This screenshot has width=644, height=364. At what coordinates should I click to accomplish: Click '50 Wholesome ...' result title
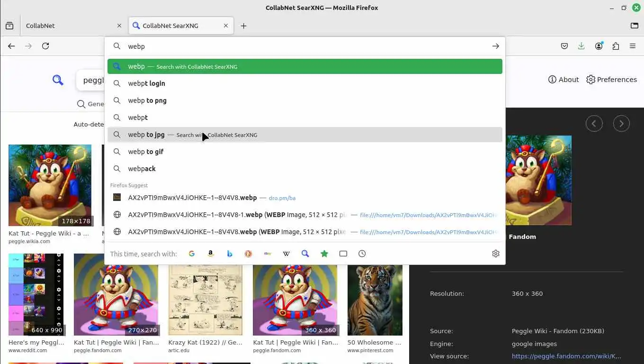[x=374, y=342]
